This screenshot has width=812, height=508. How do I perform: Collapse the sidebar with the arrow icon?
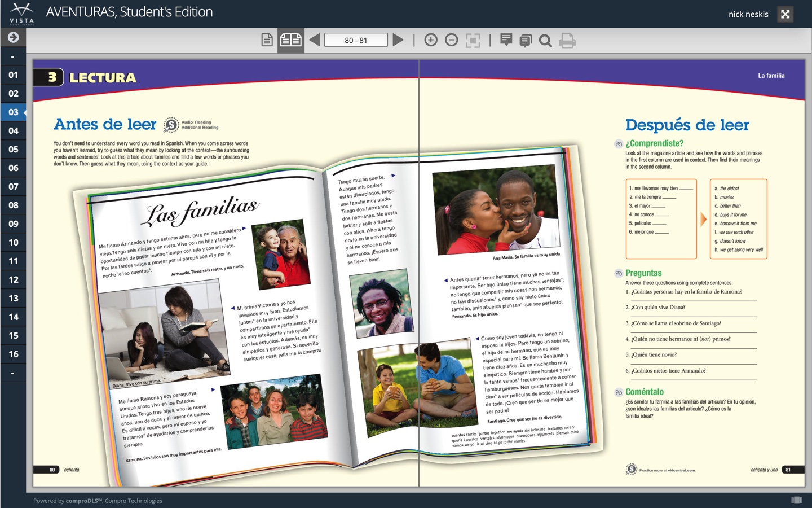pyautogui.click(x=13, y=37)
